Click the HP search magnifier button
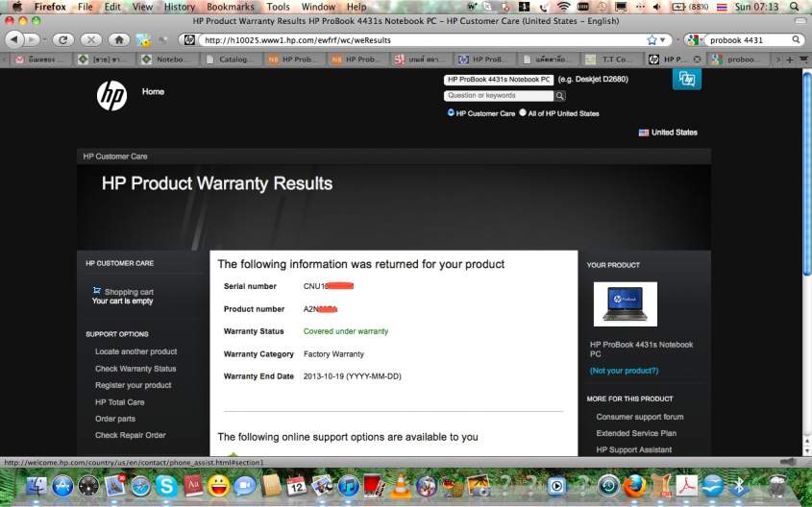Image resolution: width=812 pixels, height=507 pixels. 560,96
